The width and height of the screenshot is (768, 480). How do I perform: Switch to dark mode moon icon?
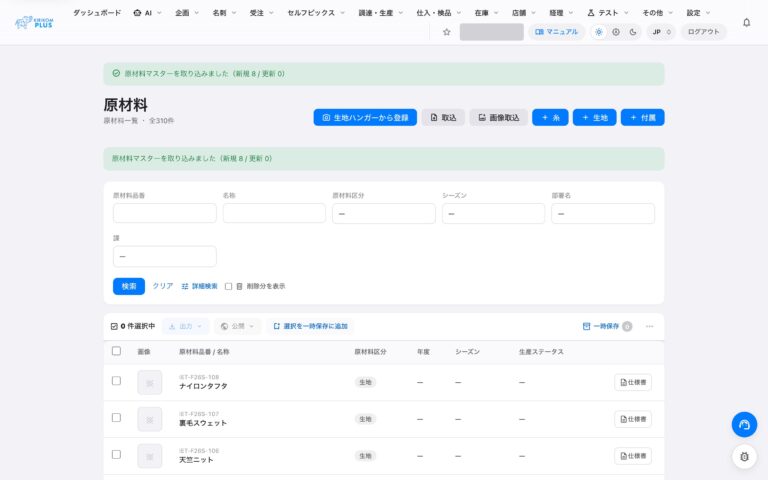(633, 32)
